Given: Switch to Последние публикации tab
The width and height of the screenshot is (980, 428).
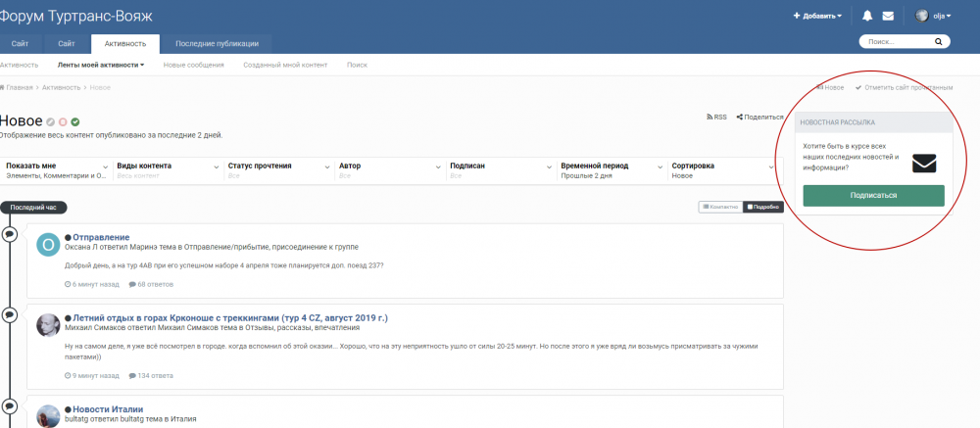Looking at the screenshot, I should (217, 43).
